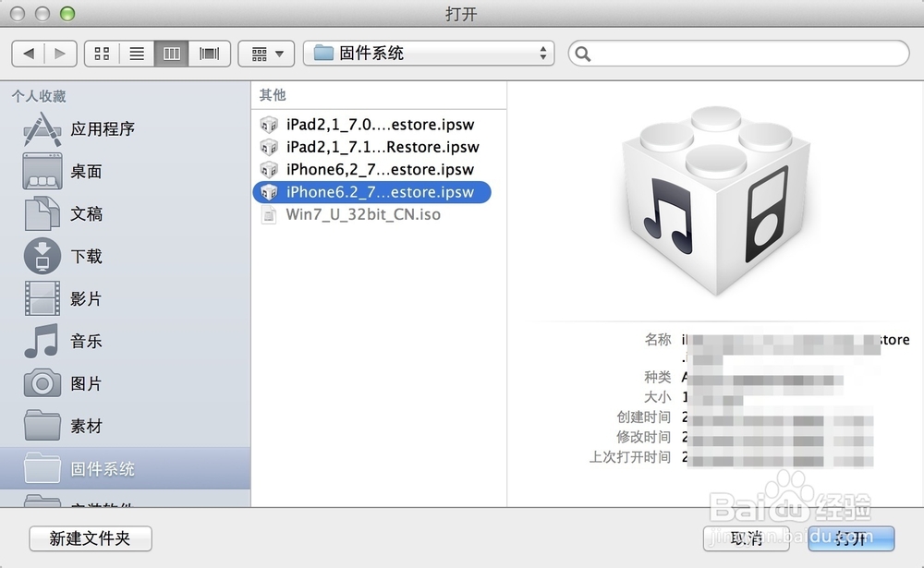Screen dimensions: 924x568
Task: Open the item arrangement dropdown
Action: (x=266, y=54)
